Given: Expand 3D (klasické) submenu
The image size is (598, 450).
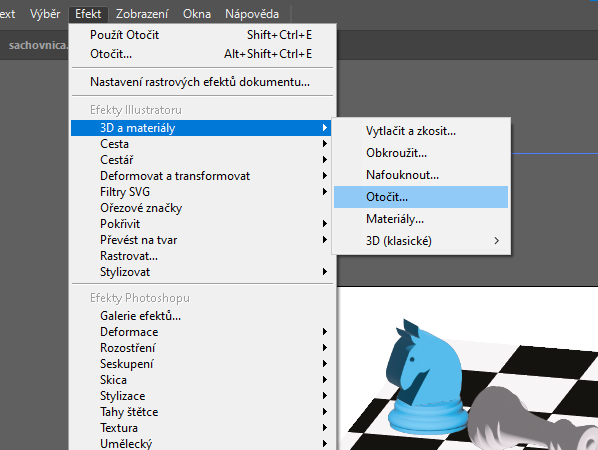Looking at the screenshot, I should [421, 241].
